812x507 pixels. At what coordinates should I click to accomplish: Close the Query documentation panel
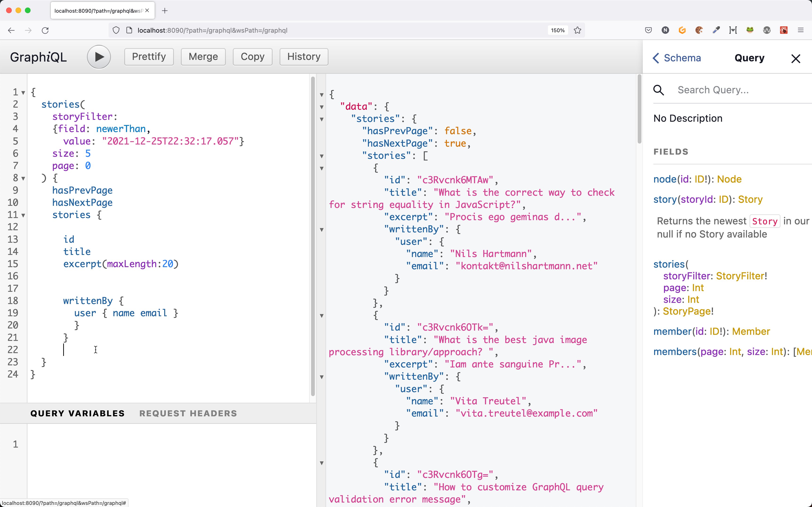click(x=795, y=58)
